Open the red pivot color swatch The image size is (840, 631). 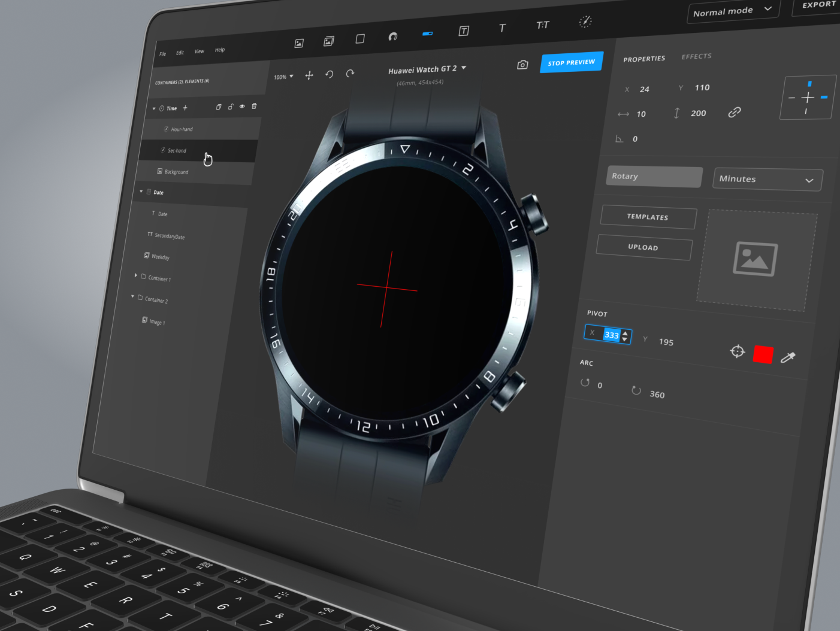pos(763,354)
